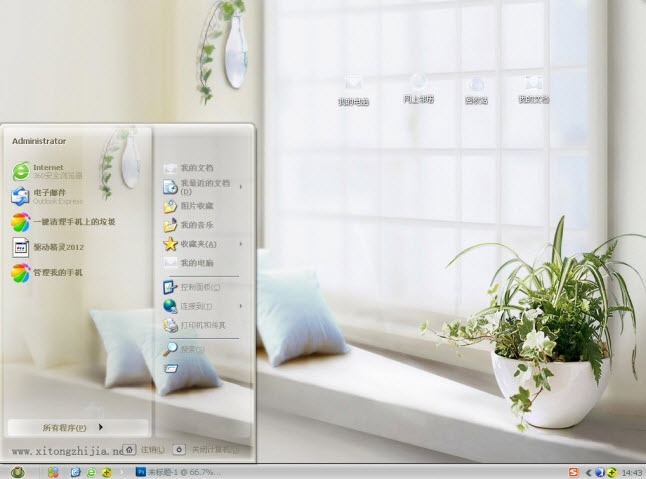
Task: Switch to Photoshop 未标题-1 taskbar button
Action: point(178,472)
